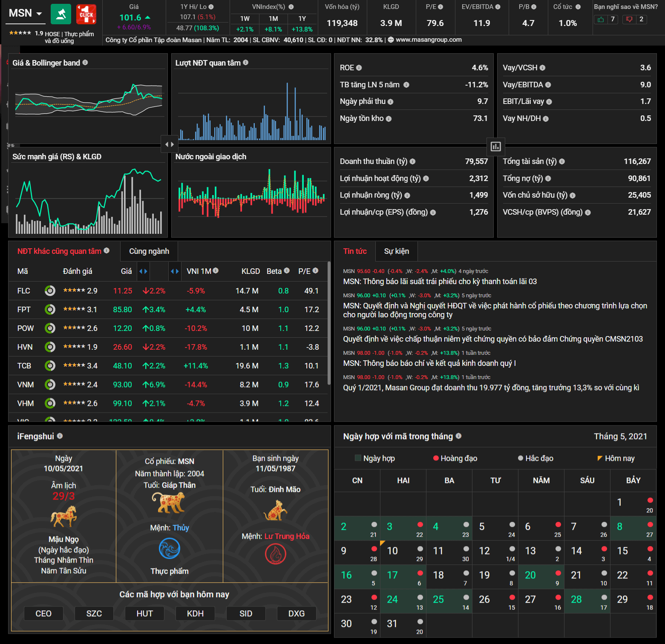Open www.masangroup.com website link
The height and width of the screenshot is (644, 665).
pos(429,40)
